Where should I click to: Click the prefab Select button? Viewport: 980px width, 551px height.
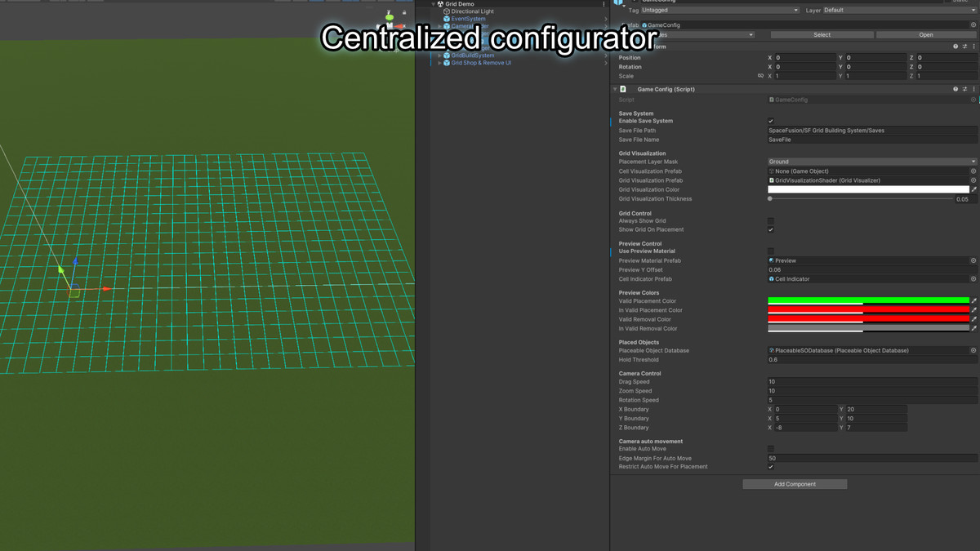point(822,35)
